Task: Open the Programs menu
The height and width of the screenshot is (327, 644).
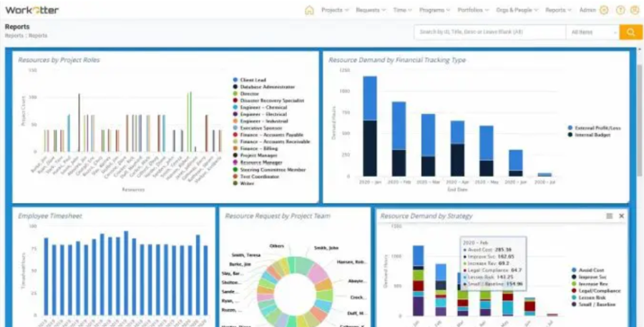Action: (436, 10)
